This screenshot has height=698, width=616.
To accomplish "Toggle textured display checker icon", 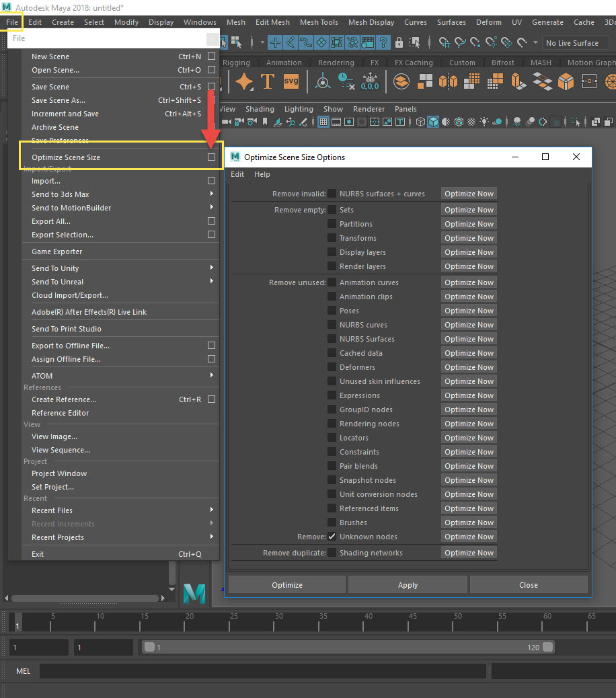I will pos(471,122).
